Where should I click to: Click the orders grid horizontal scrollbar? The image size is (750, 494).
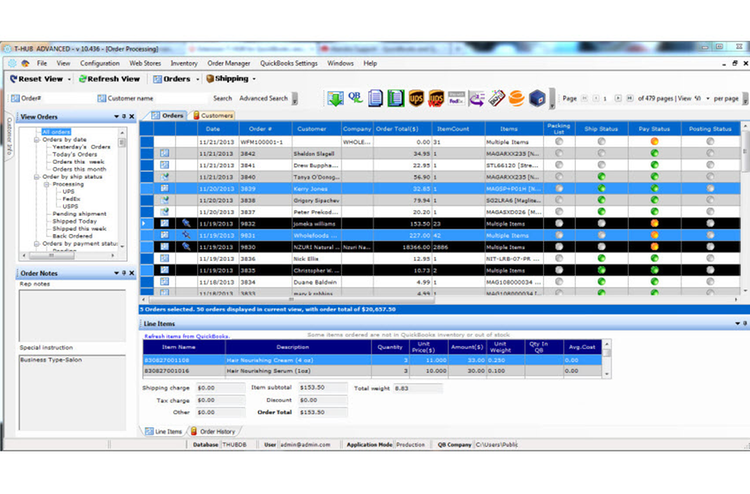click(x=291, y=299)
